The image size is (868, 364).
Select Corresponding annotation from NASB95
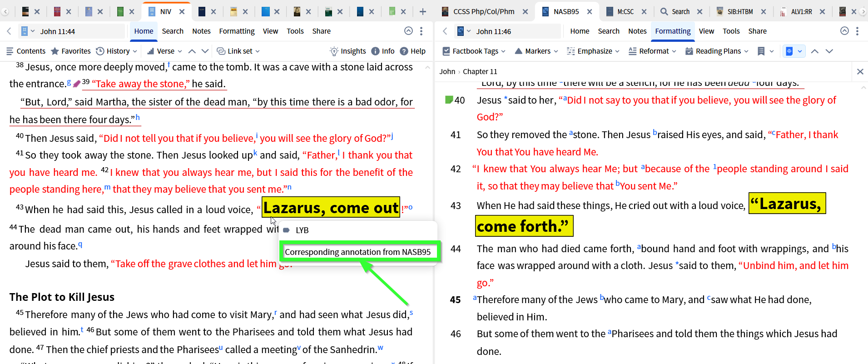[358, 252]
